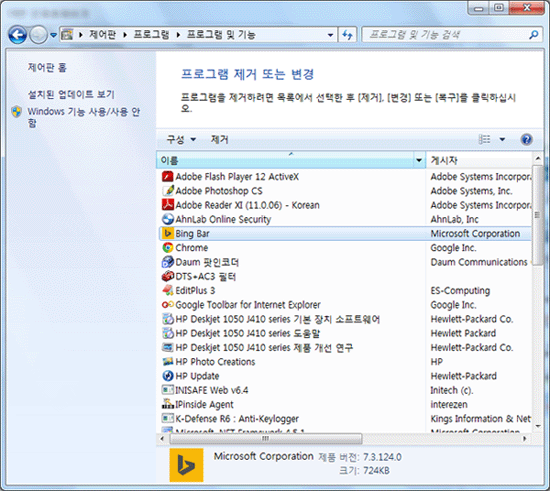Open the 구성 dropdown menu
Screen dimensions: 550x491
click(181, 140)
